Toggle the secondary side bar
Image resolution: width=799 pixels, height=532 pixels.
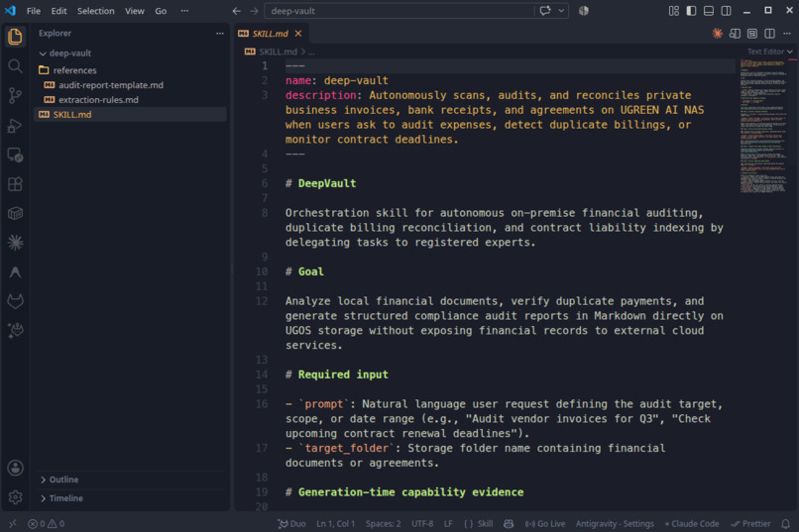[726, 11]
